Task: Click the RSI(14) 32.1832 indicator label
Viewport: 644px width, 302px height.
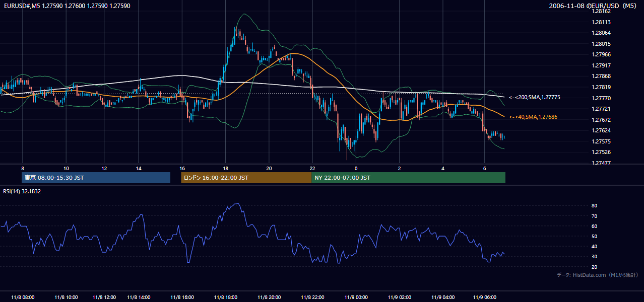Action: point(22,191)
